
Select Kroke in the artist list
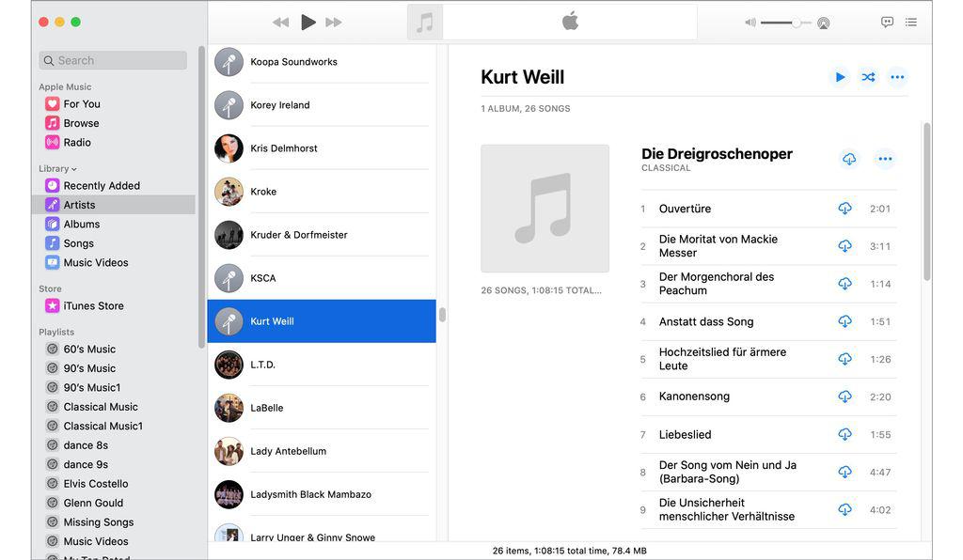click(x=322, y=192)
